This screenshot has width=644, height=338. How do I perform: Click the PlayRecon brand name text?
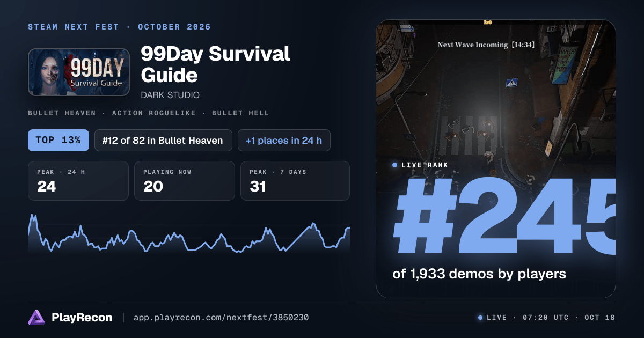pos(82,318)
